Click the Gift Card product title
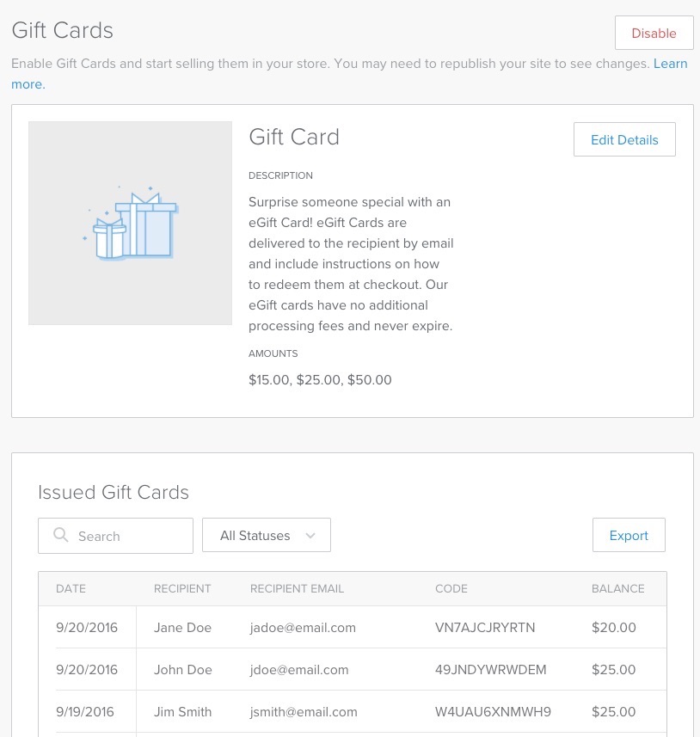The width and height of the screenshot is (700, 737). (x=294, y=137)
